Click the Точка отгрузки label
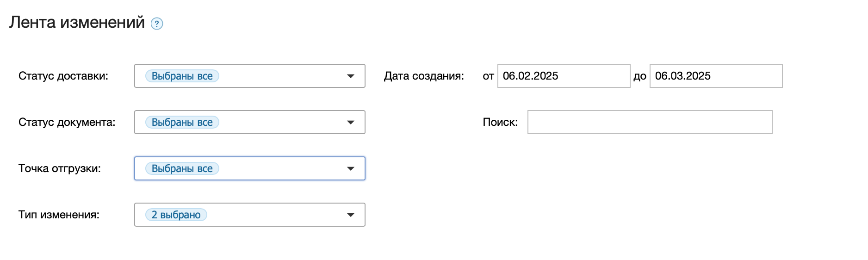This screenshot has height=260, width=868. click(60, 168)
